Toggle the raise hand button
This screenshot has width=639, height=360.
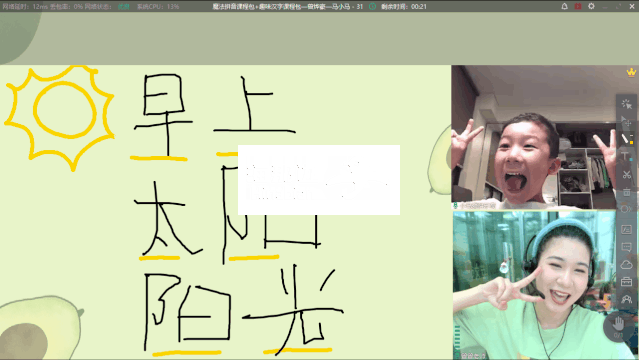pos(618,325)
